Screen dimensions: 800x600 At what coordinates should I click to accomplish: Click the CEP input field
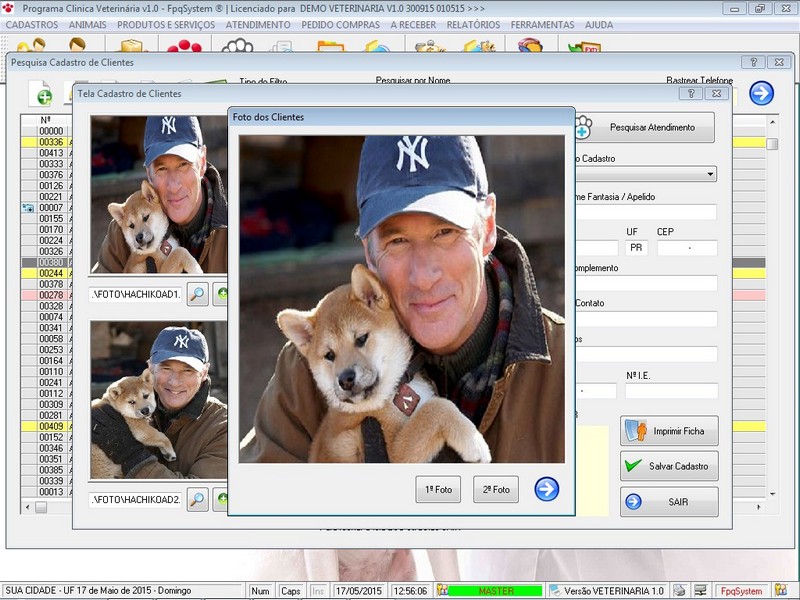tap(687, 248)
